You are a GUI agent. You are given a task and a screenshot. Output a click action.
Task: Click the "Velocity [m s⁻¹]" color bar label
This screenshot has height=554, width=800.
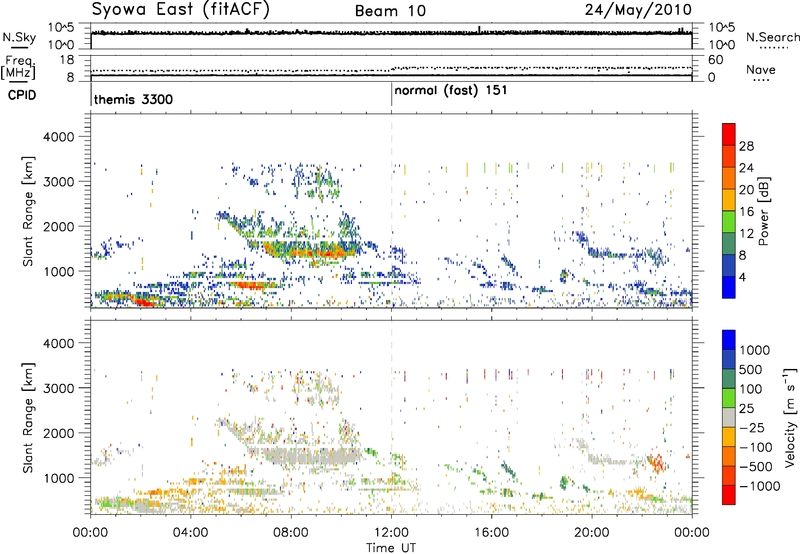(790, 417)
